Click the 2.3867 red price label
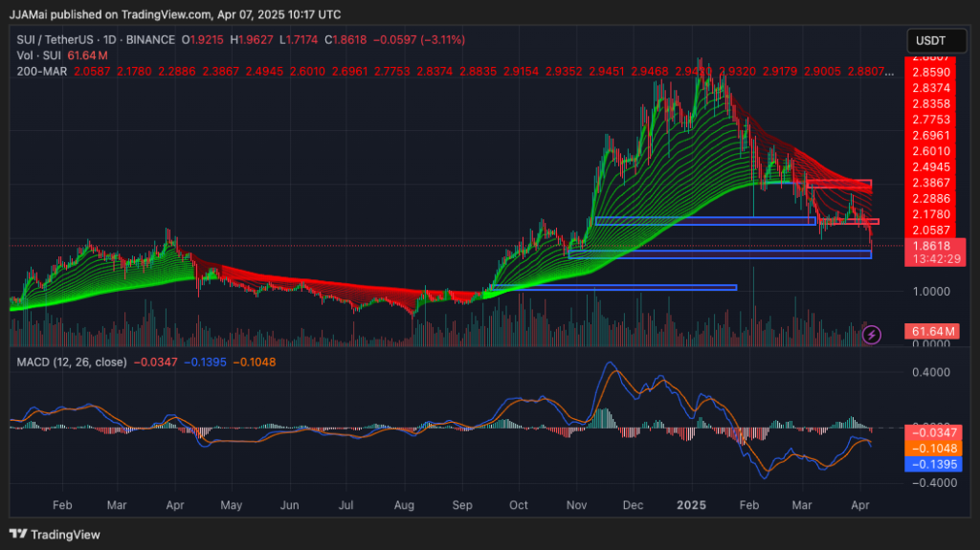The image size is (980, 550). point(931,183)
